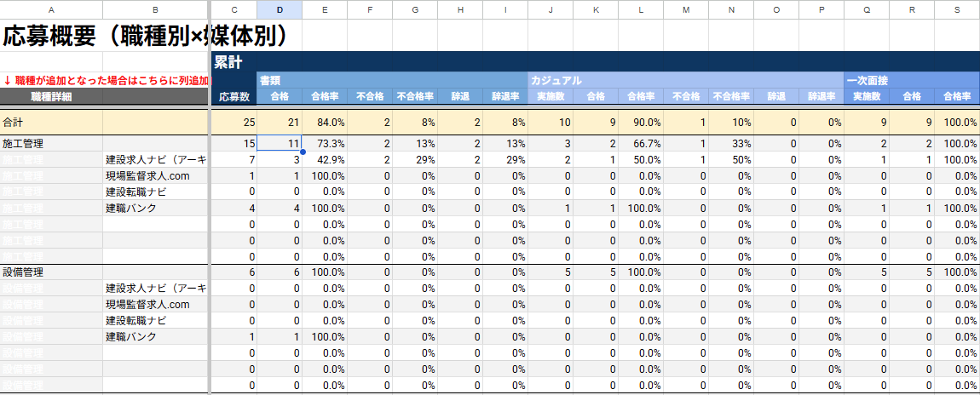Click the 応募概要（職種別×媒体別） title cell

coord(145,37)
